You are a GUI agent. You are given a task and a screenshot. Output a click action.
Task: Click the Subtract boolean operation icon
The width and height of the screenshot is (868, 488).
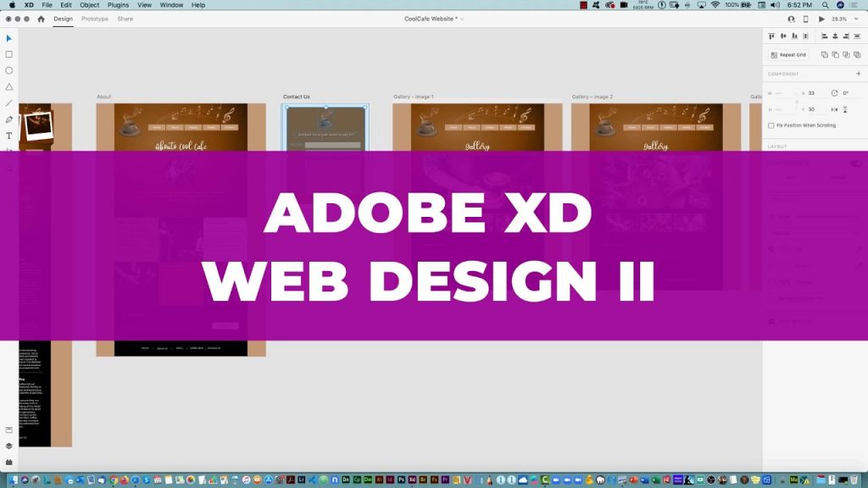click(x=837, y=54)
